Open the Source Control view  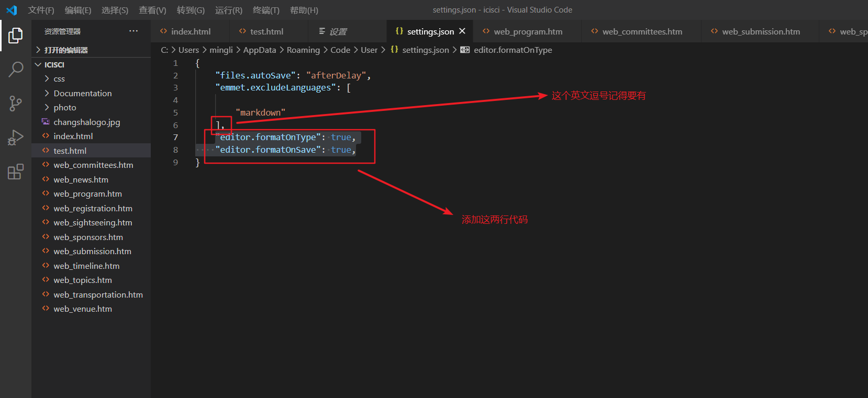tap(16, 103)
